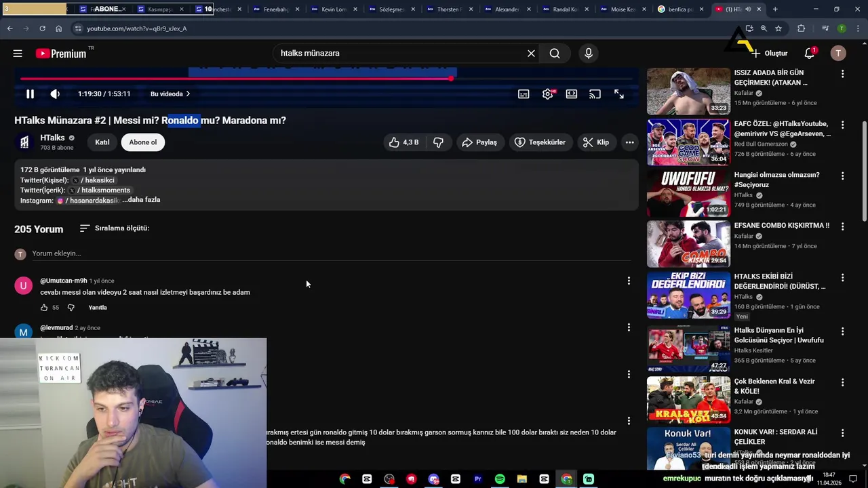Screen dimensions: 868x488
Task: Reply to Umutcan-m9h comment with Yanıtla
Action: (98, 308)
